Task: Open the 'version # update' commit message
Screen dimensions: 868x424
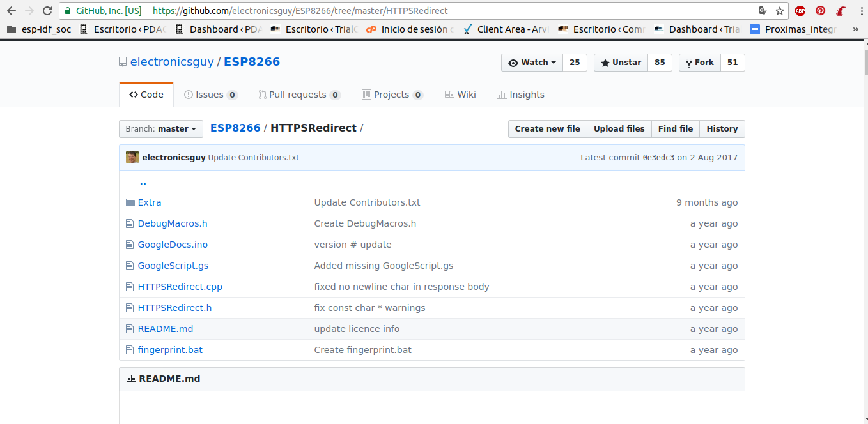Action: click(x=353, y=245)
